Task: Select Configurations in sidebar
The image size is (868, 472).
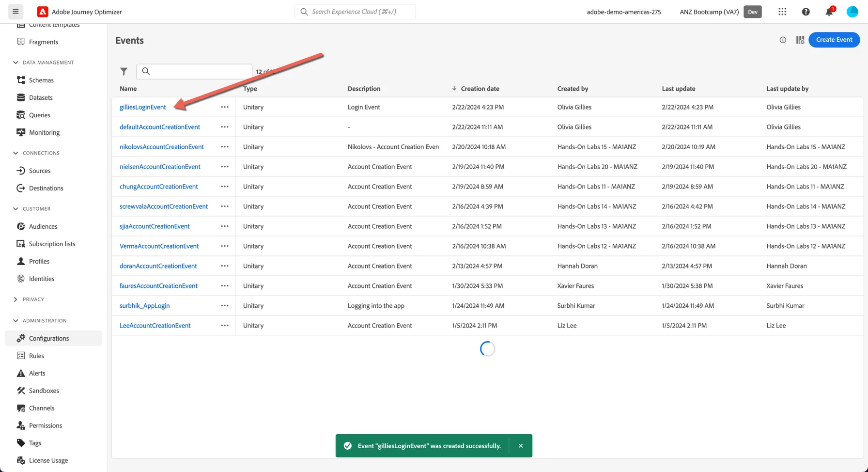Action: 53,338
